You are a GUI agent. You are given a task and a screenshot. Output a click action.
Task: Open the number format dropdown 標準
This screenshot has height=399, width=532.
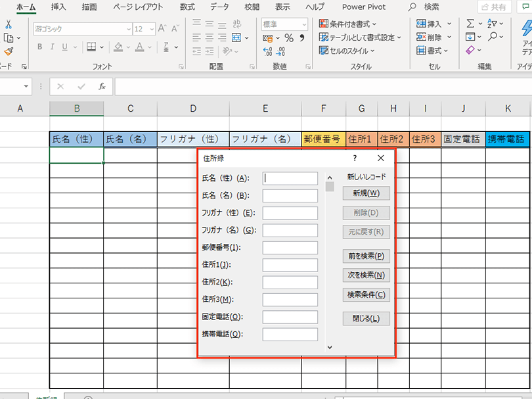(x=304, y=24)
